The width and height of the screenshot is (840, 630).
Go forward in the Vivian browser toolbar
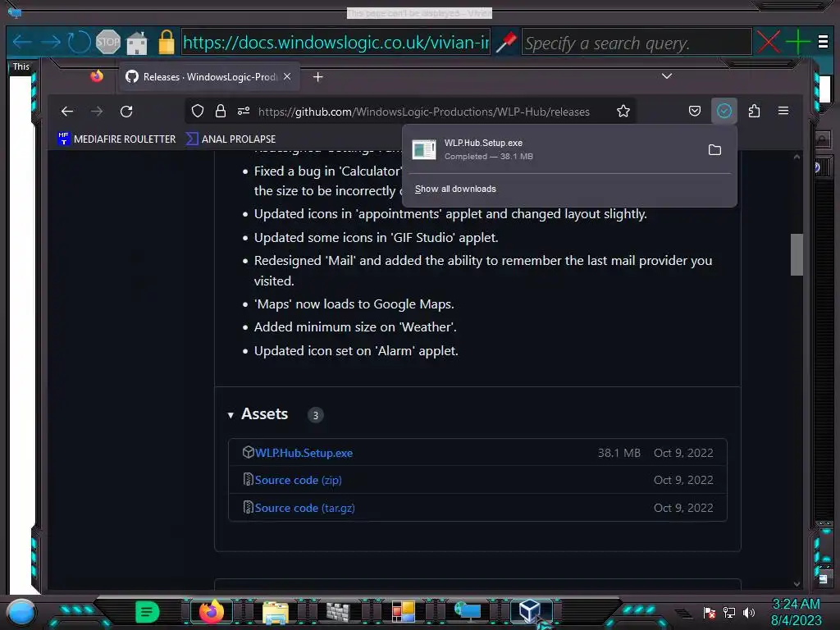[50, 43]
